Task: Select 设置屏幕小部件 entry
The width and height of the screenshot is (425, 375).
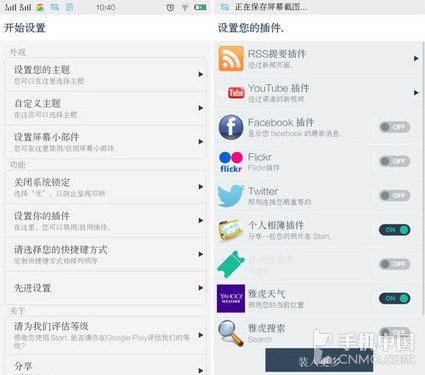Action: (x=105, y=142)
